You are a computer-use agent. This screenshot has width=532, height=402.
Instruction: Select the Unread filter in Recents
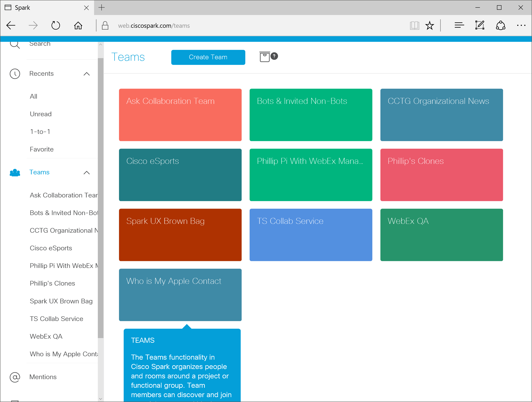point(41,114)
